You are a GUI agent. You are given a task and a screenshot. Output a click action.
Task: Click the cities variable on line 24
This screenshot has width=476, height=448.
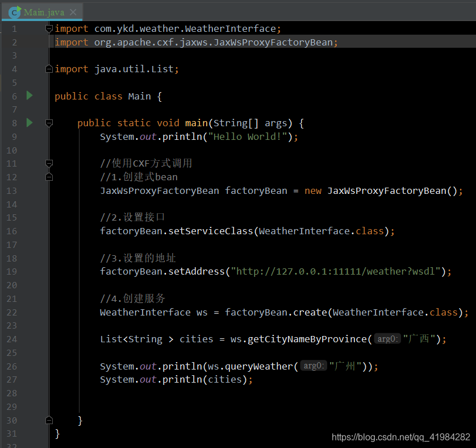click(x=197, y=339)
